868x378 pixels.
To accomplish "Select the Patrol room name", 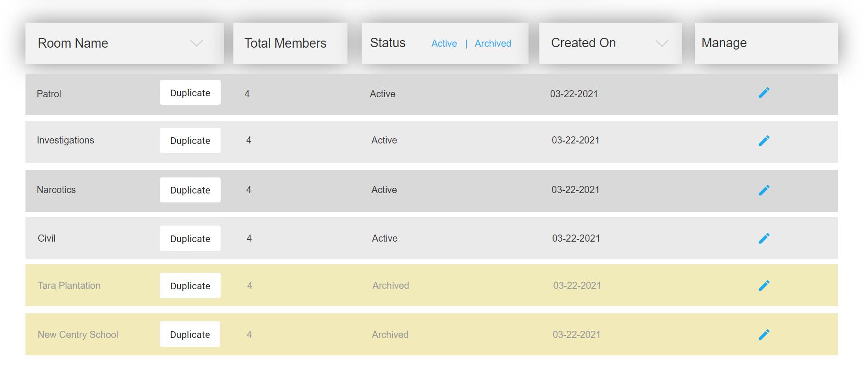I will 49,94.
